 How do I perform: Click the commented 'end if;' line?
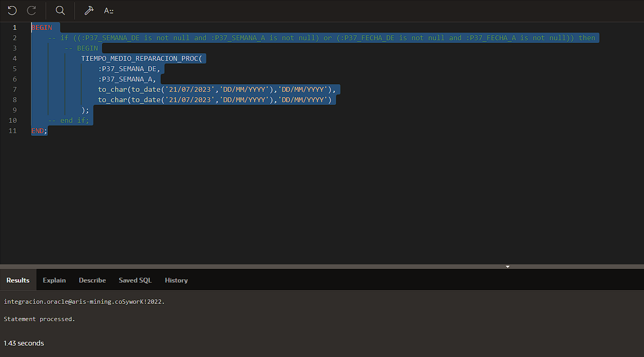(68, 121)
